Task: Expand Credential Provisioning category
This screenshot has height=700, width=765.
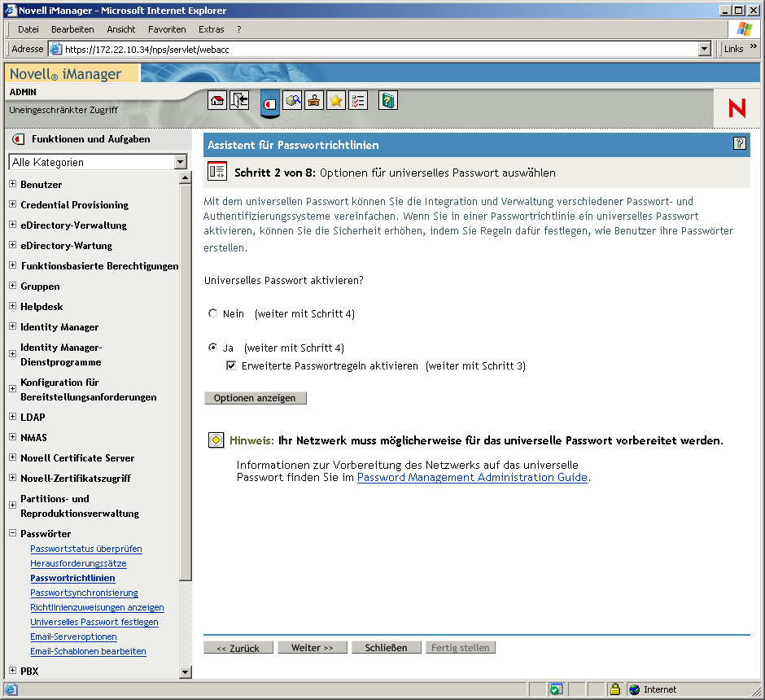Action: pyautogui.click(x=13, y=204)
